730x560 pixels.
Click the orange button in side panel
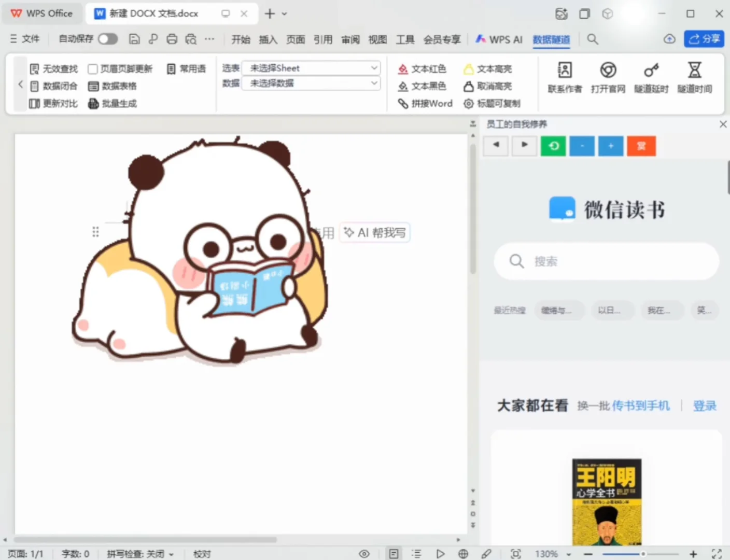tap(641, 146)
